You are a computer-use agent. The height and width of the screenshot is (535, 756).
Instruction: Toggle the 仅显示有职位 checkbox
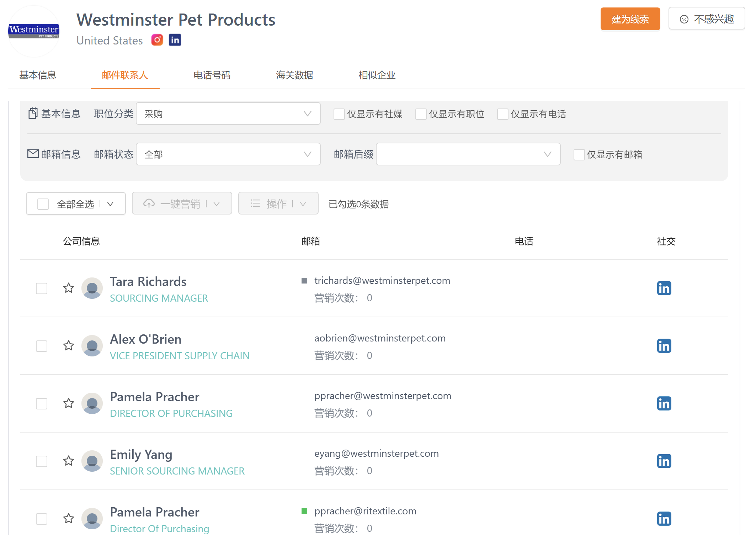(421, 114)
